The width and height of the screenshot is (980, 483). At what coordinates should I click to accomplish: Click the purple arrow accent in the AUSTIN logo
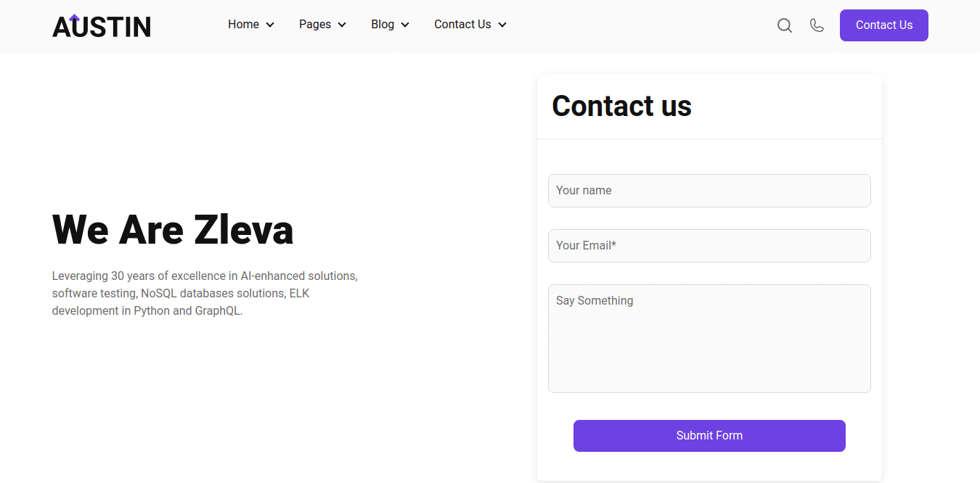74,18
